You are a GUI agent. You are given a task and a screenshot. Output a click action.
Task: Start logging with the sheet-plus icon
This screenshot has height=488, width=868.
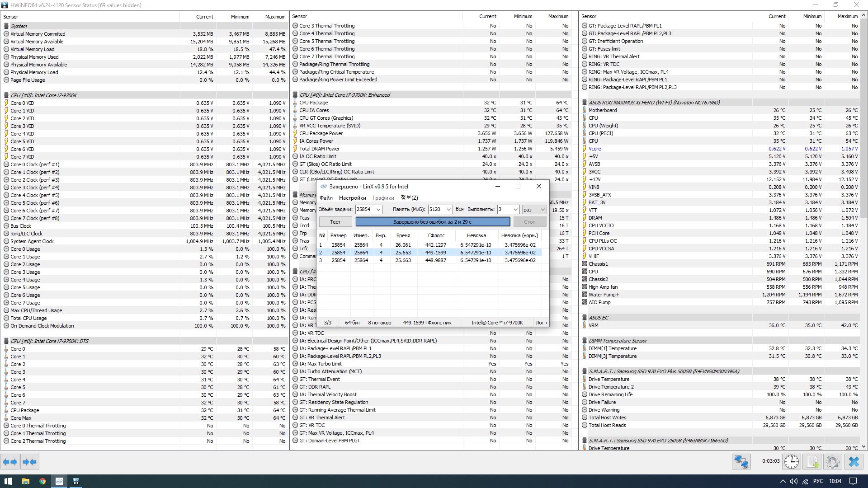point(812,462)
